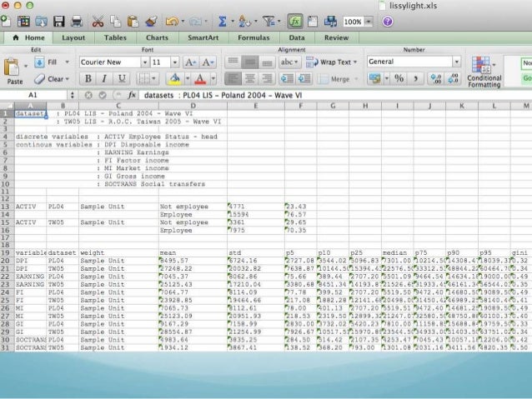
Task: Toggle Bold formatting
Action: (88, 78)
